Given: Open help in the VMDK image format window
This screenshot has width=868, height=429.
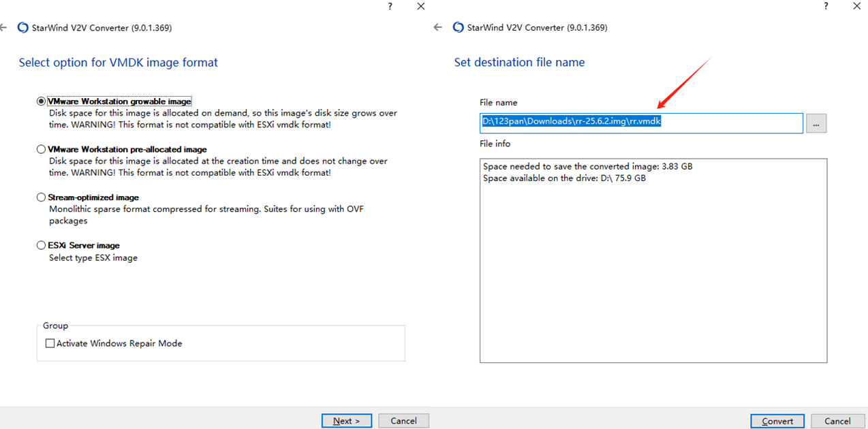Looking at the screenshot, I should 390,6.
